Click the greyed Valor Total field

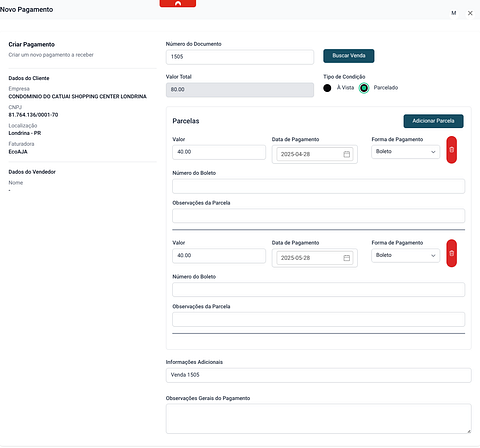240,90
